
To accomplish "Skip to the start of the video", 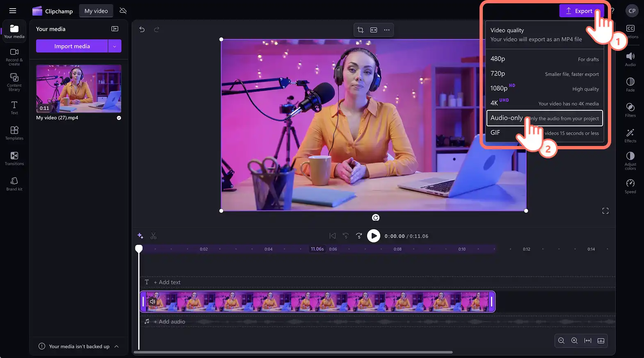I will (x=333, y=236).
